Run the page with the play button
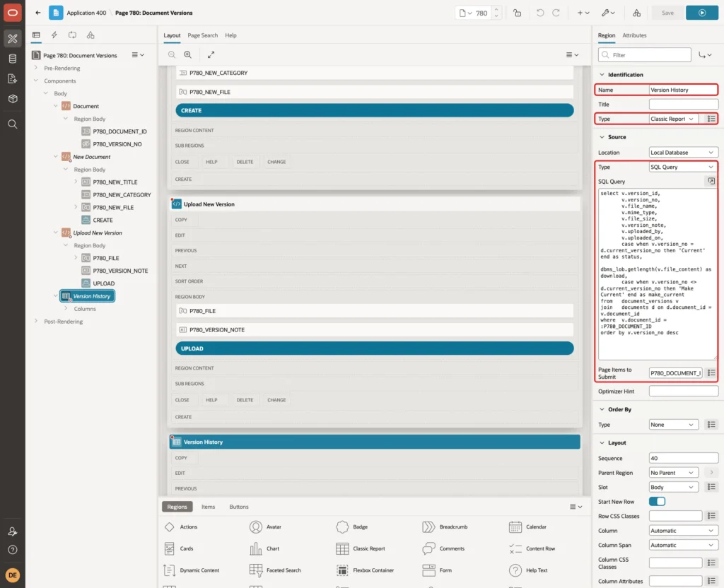The width and height of the screenshot is (724, 588). click(x=702, y=13)
